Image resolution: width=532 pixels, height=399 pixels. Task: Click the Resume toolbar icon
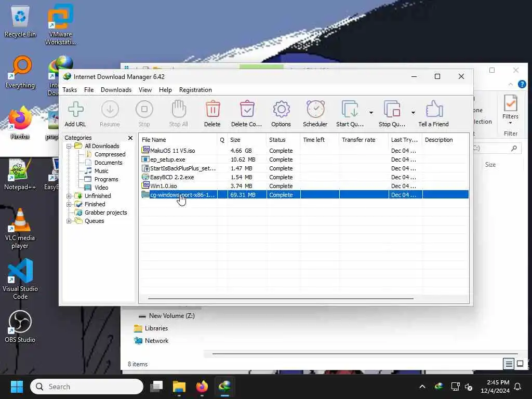coord(110,110)
